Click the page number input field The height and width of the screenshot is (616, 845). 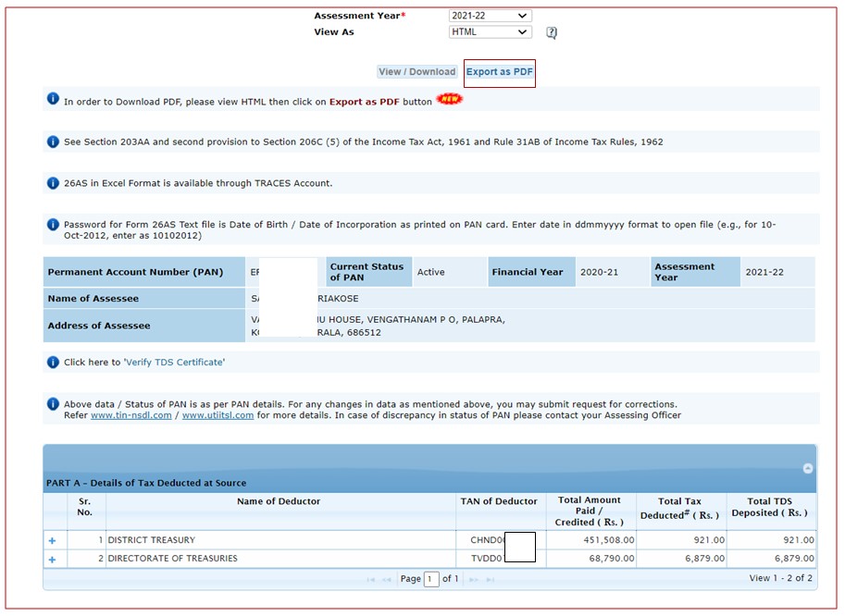(x=431, y=579)
